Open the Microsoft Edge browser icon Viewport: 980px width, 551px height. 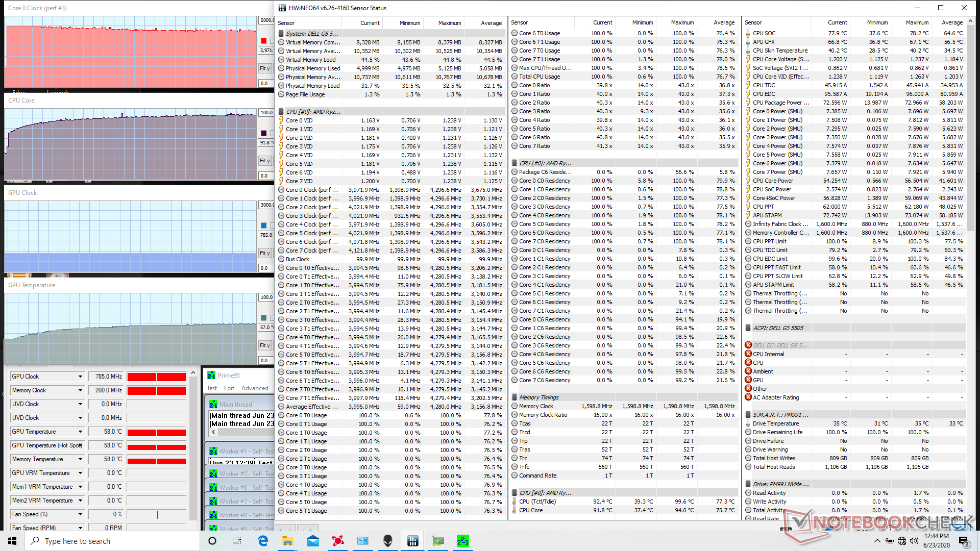(x=263, y=541)
